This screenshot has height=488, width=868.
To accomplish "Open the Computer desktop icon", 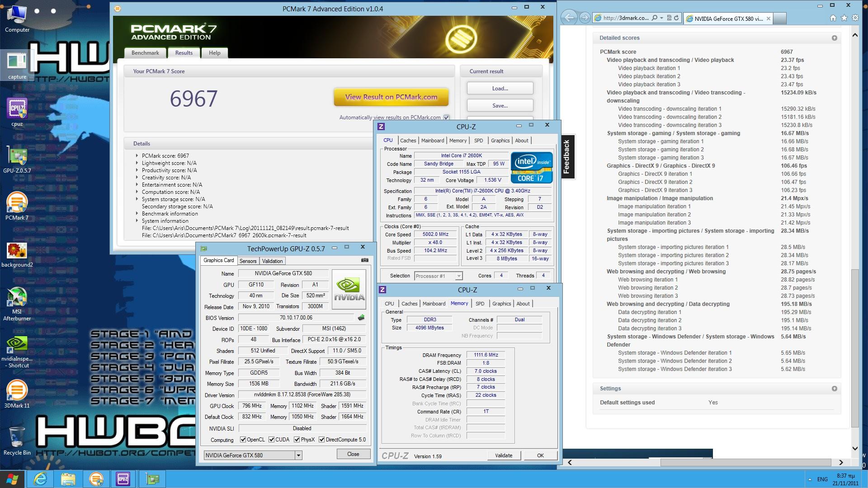I will pos(17,18).
